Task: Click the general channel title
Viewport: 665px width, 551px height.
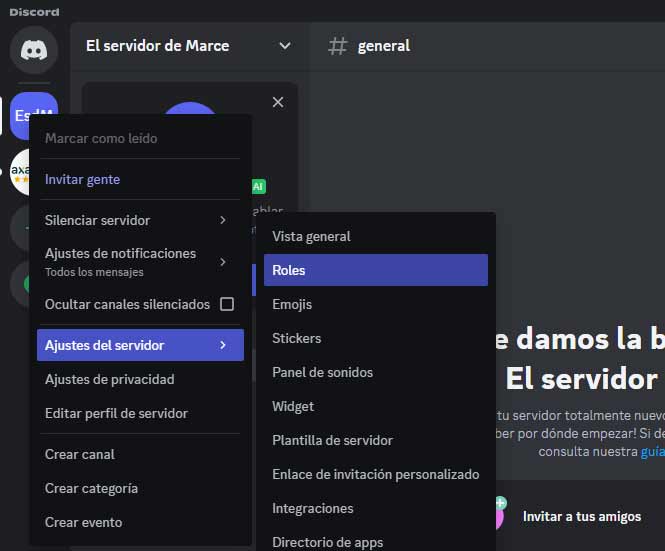Action: [x=384, y=46]
